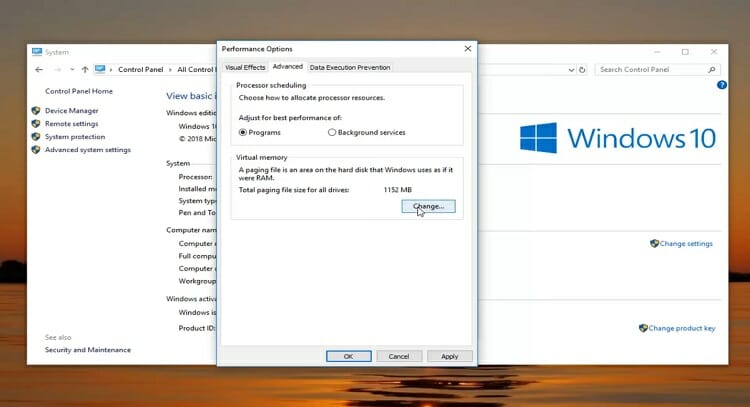Click shield icon beside Change product key
Viewport: 750px width, 407px height.
[643, 328]
